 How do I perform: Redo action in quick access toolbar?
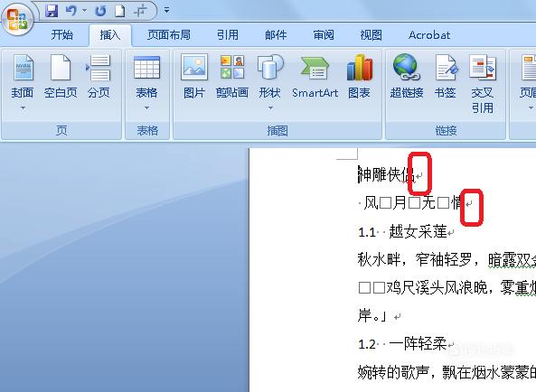(x=100, y=11)
